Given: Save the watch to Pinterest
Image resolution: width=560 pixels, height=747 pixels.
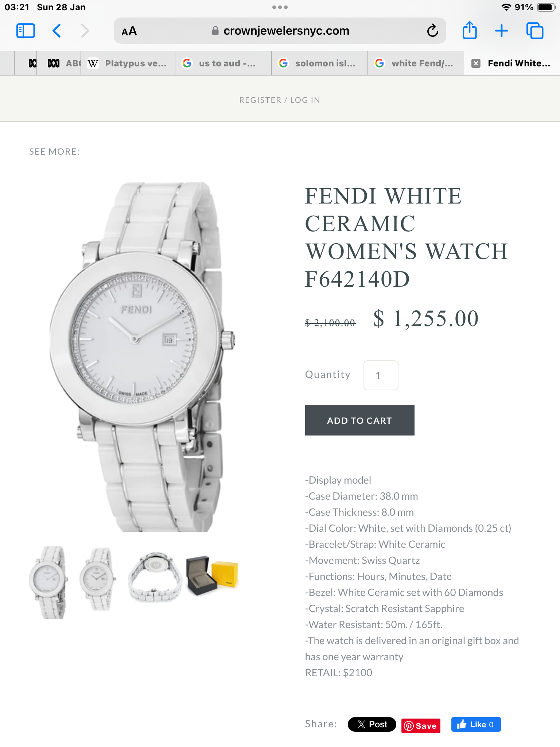Looking at the screenshot, I should pyautogui.click(x=421, y=725).
